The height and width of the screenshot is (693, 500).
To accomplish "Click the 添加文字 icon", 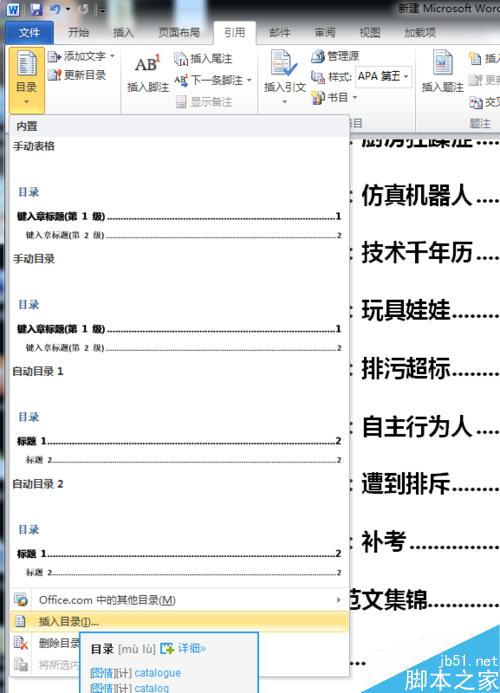I will [54, 57].
